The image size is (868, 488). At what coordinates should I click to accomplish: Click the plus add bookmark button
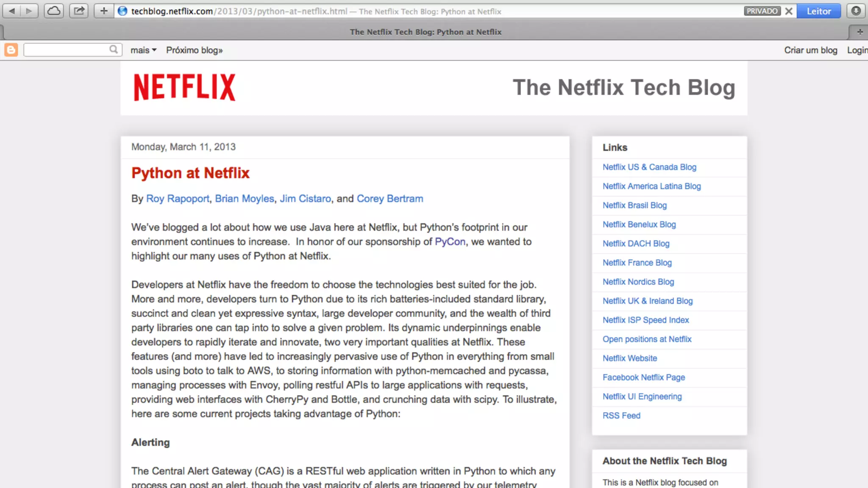(104, 11)
